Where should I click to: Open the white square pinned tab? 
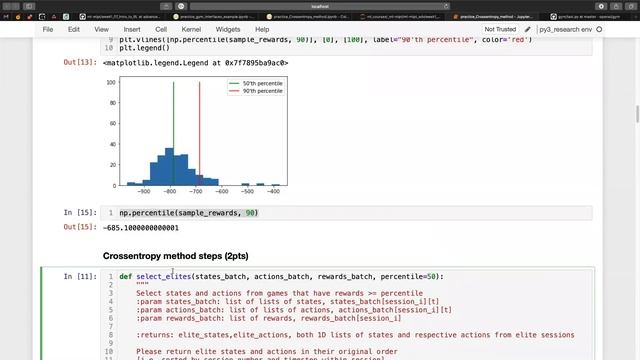point(42,17)
